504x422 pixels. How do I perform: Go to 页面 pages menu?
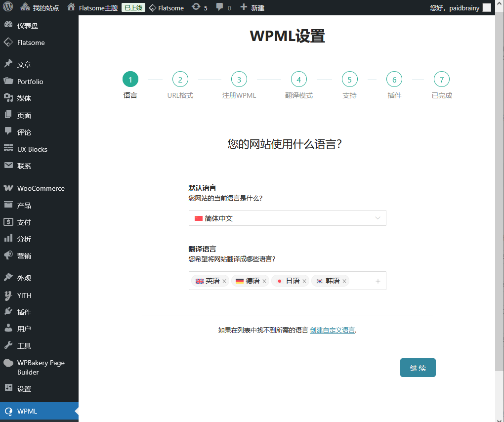39,115
